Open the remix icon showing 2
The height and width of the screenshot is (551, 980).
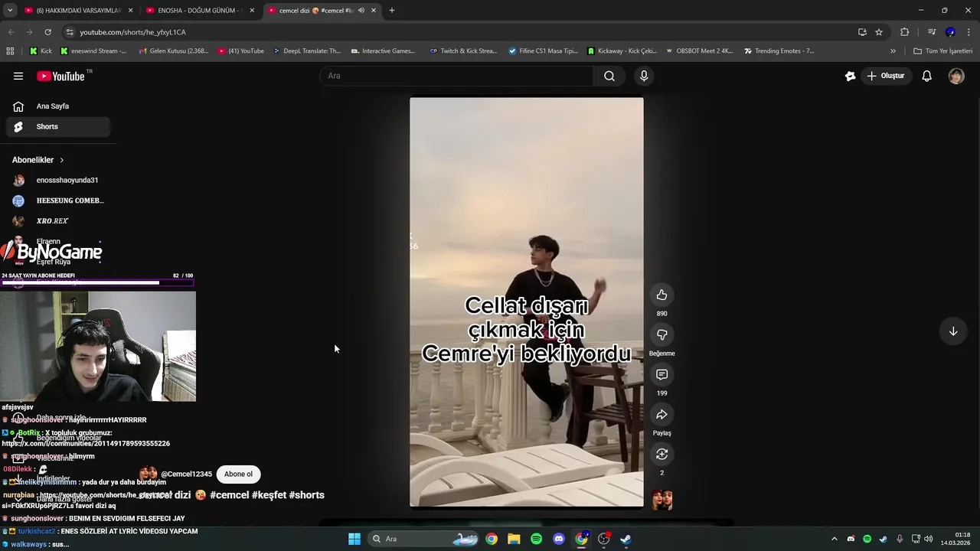point(661,455)
